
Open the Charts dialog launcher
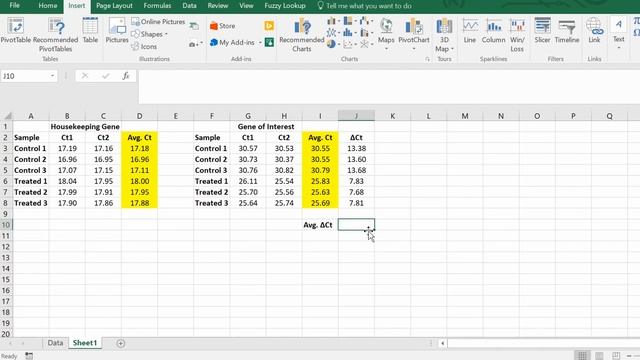coord(427,59)
